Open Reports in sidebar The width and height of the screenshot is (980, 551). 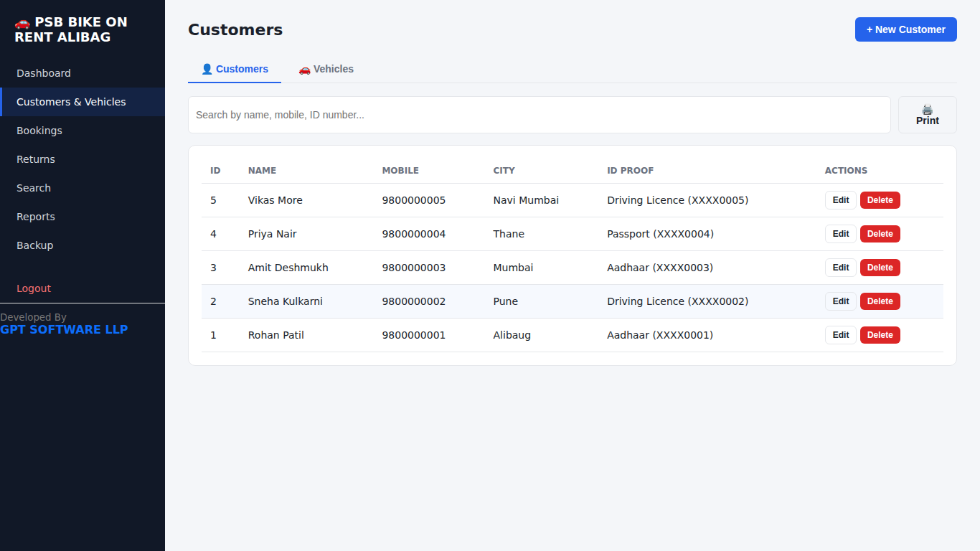(83, 217)
